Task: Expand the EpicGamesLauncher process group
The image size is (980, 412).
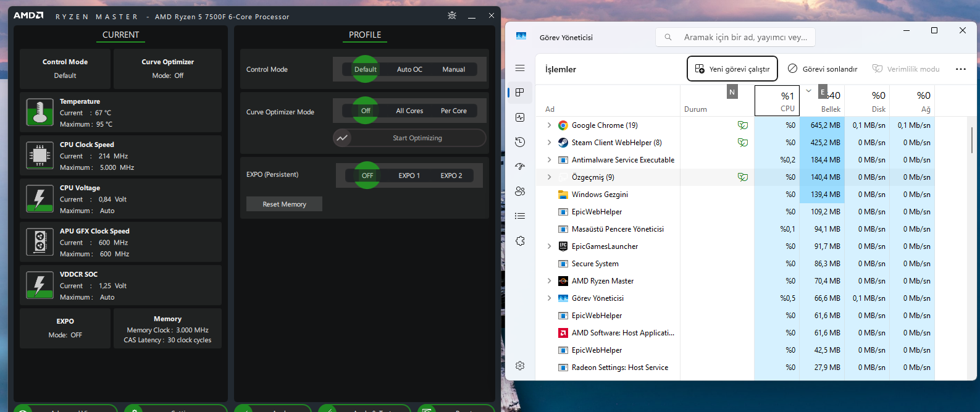Action: [549, 246]
